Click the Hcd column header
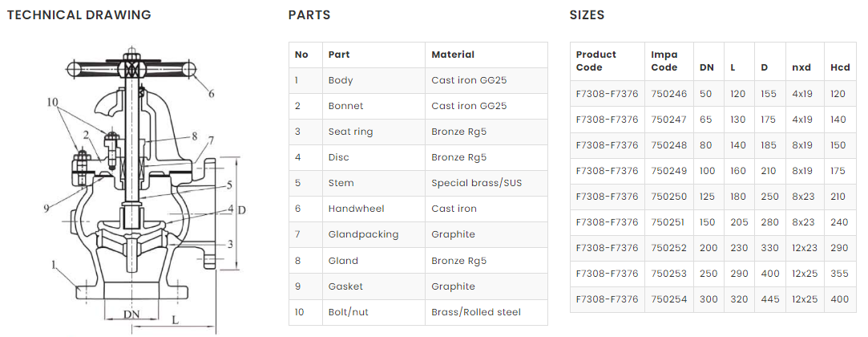The height and width of the screenshot is (337, 868). tap(839, 67)
